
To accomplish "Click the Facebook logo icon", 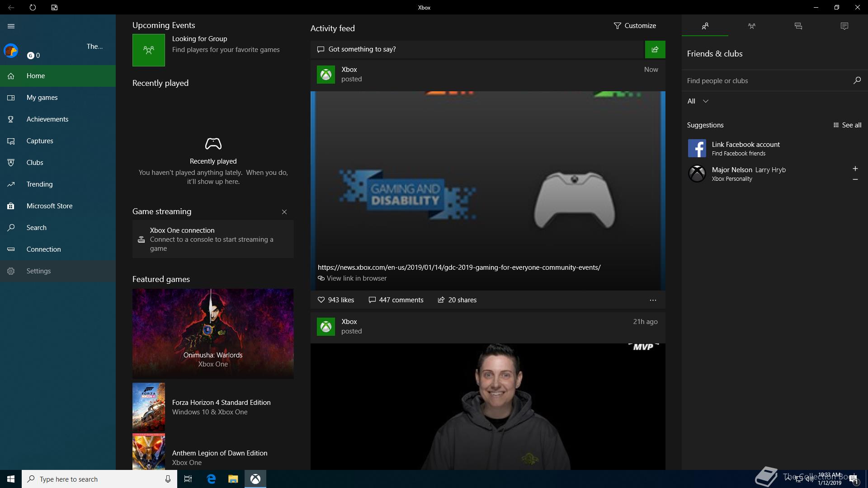I will [x=697, y=148].
